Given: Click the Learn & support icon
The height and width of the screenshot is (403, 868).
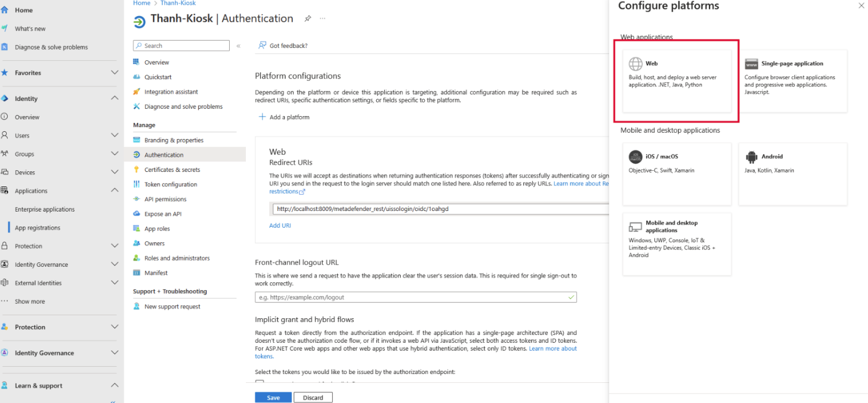Looking at the screenshot, I should pos(4,385).
